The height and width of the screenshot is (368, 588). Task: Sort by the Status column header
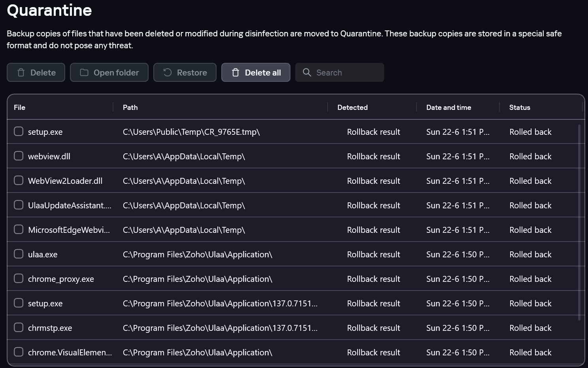(x=520, y=108)
